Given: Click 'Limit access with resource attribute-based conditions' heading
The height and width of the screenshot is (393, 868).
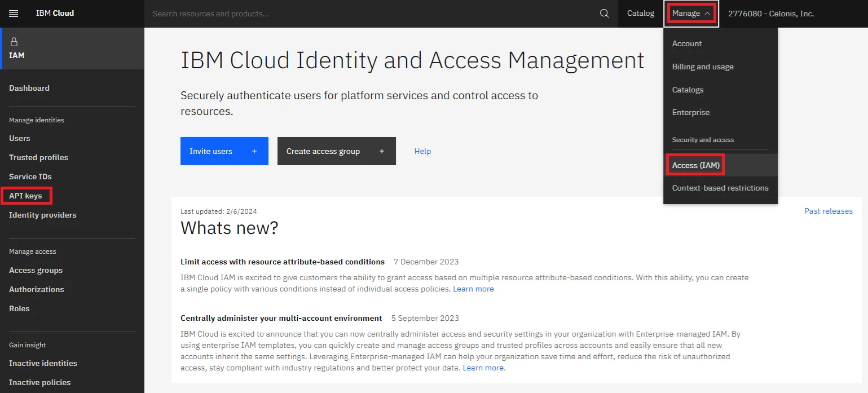Looking at the screenshot, I should 283,262.
